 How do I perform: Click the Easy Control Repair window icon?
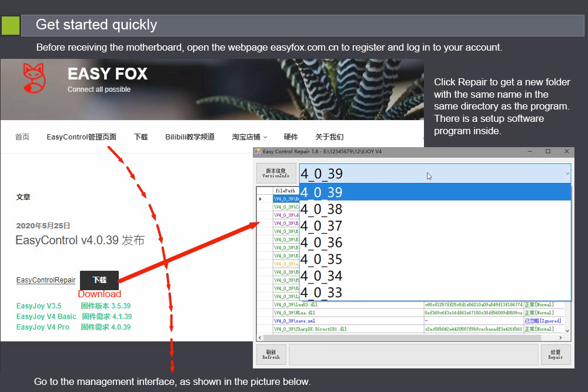(x=258, y=152)
